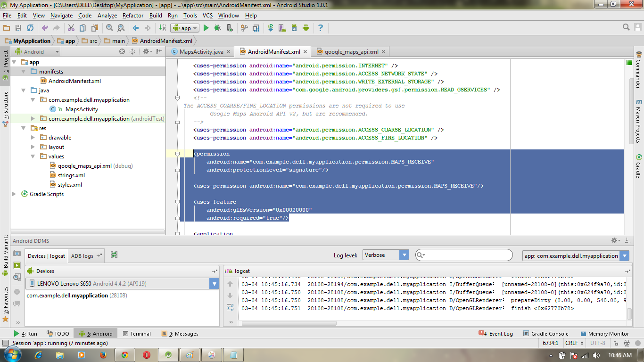The image size is (644, 362).
Task: Attach debugger to Android process icon
Action: [229, 28]
